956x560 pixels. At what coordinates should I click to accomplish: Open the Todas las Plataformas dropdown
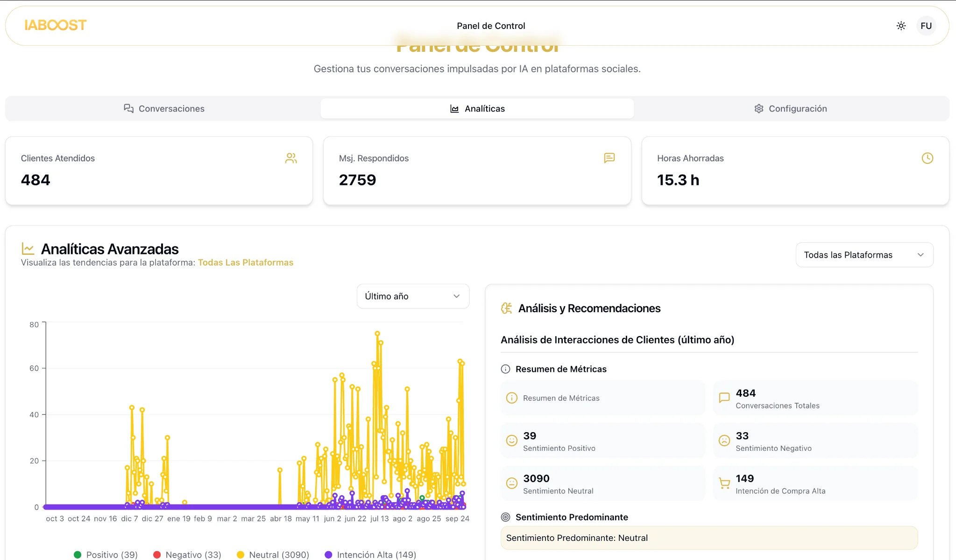coord(864,255)
